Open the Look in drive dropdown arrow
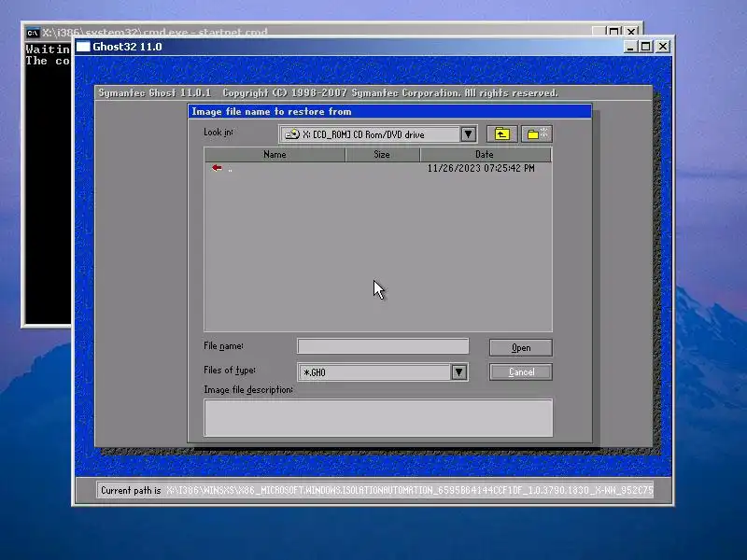 (468, 134)
